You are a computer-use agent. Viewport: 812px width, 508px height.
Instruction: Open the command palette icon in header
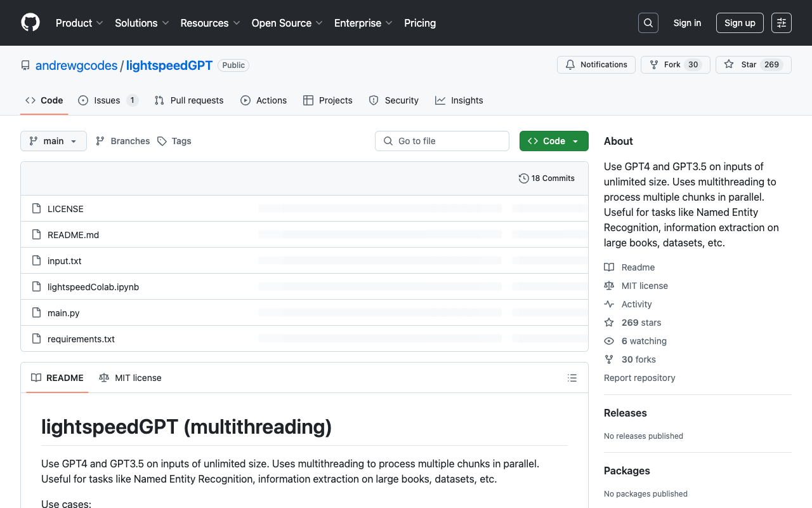(x=782, y=23)
